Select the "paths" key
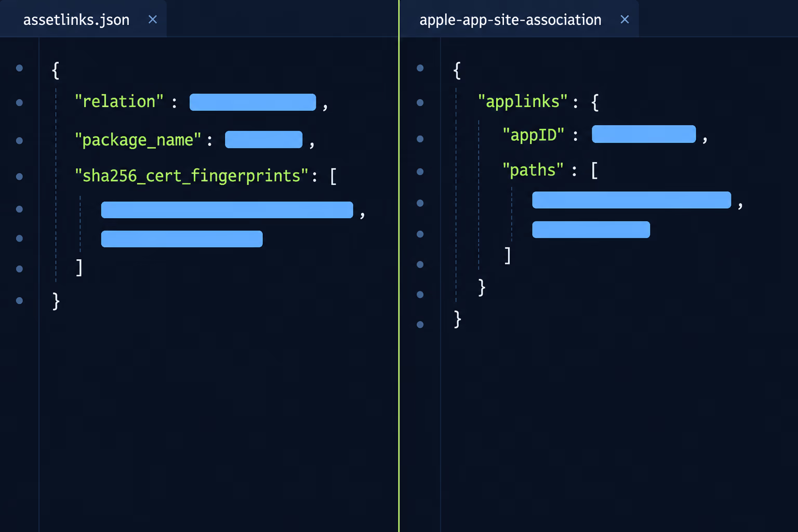Image resolution: width=798 pixels, height=532 pixels. 533,170
